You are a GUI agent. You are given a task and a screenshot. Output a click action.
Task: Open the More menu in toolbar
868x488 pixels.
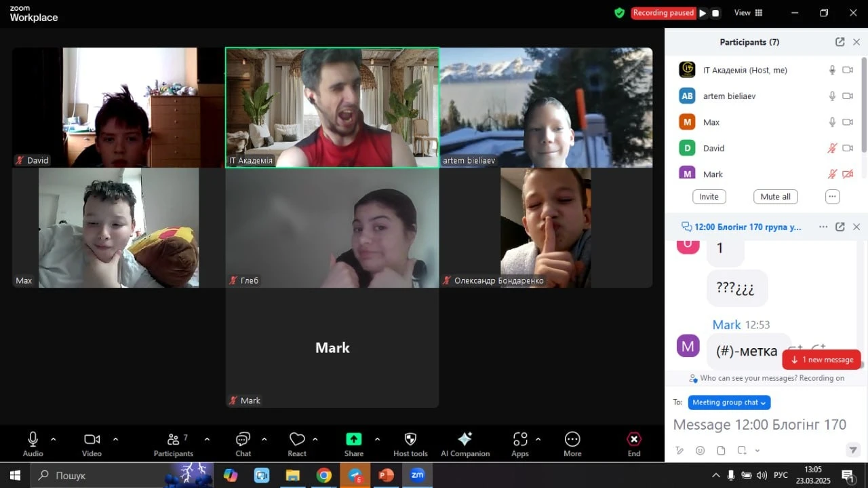click(x=572, y=439)
